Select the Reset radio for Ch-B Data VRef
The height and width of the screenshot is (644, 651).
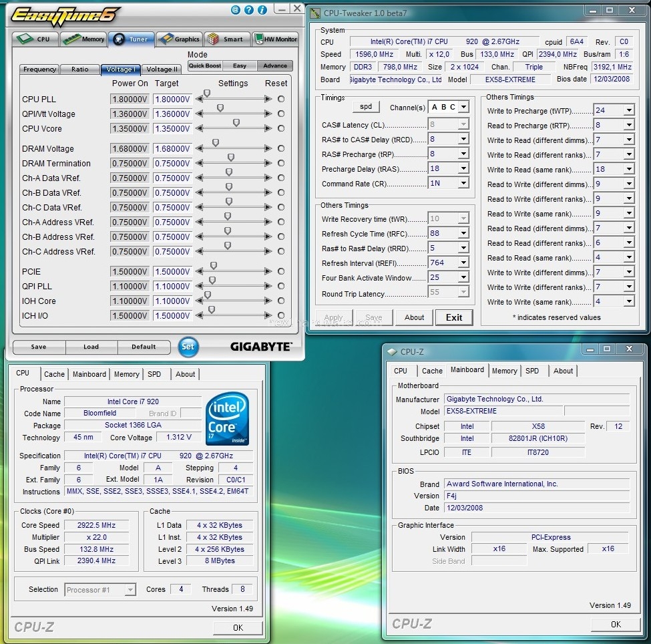tap(281, 193)
